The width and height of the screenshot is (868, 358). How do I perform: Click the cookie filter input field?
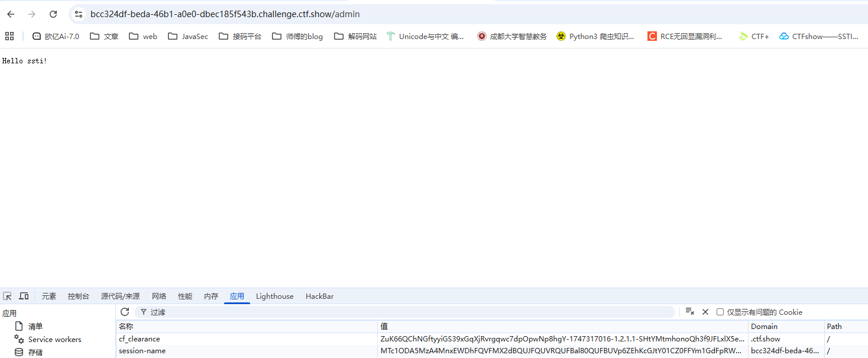(408, 312)
